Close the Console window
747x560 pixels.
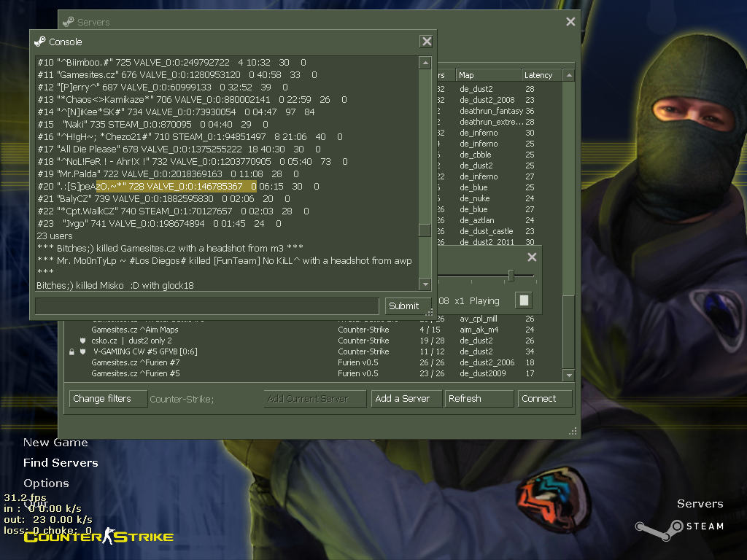[426, 42]
